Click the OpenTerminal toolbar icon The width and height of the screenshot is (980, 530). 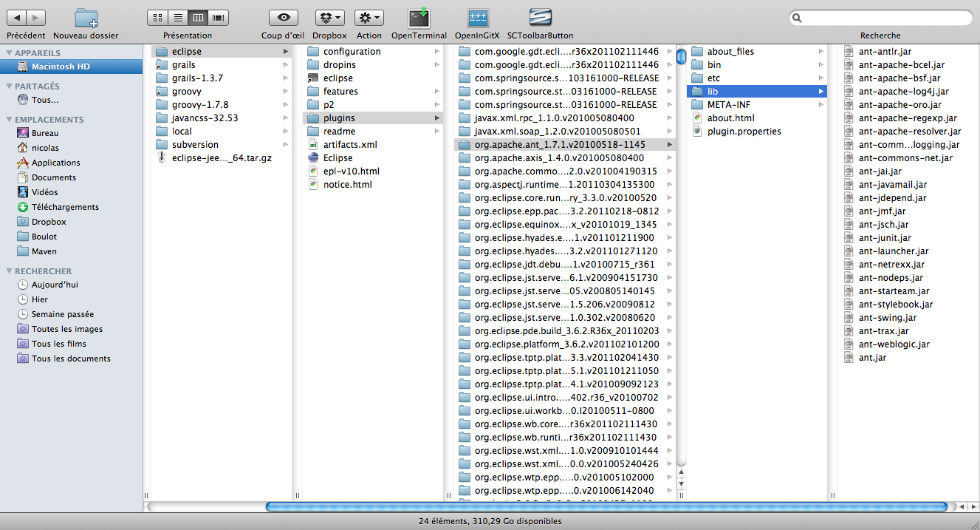[419, 18]
